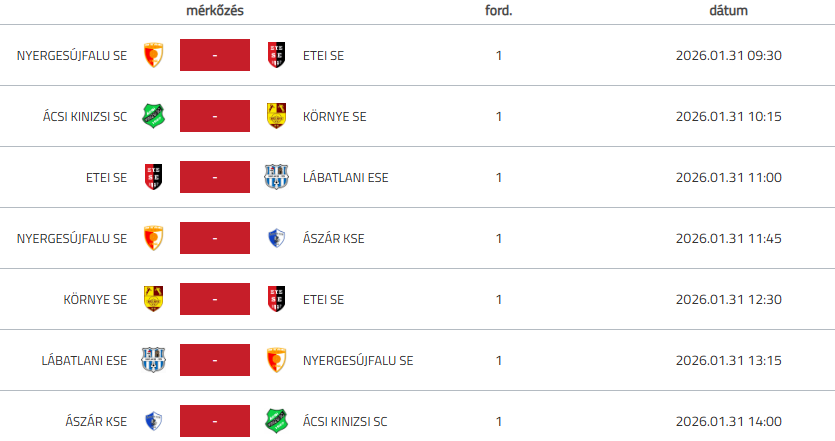The image size is (835, 441).
Task: Click Ácsi Kinizsi SC crest in the 14:00 match
Action: (x=276, y=421)
